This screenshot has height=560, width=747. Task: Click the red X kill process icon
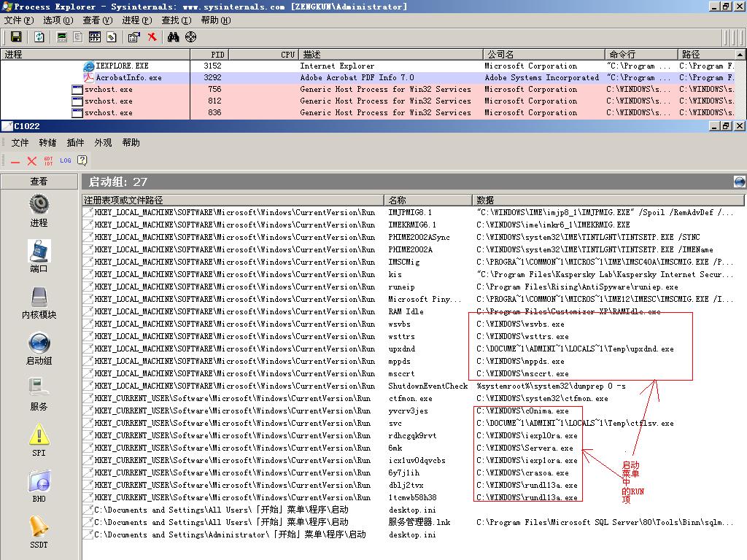(152, 37)
